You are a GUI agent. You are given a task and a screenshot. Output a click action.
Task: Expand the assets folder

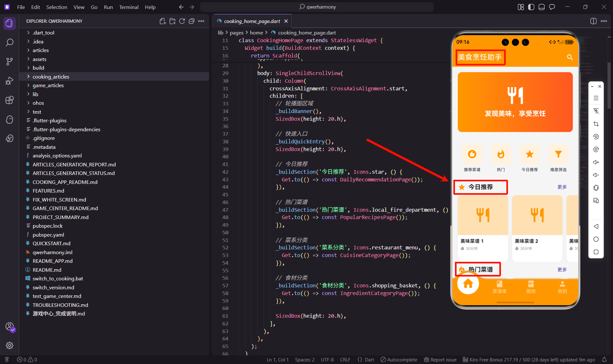[39, 59]
